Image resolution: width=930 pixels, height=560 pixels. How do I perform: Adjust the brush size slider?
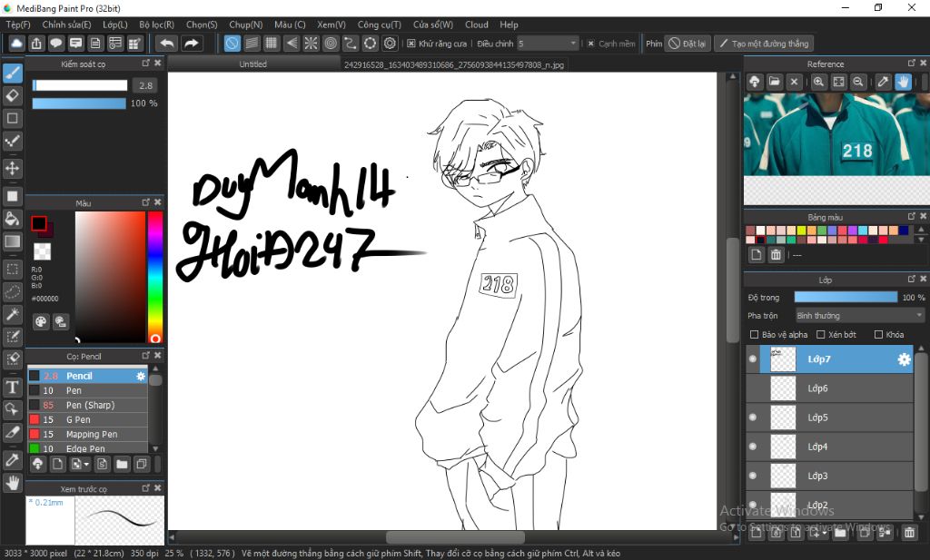click(x=80, y=85)
